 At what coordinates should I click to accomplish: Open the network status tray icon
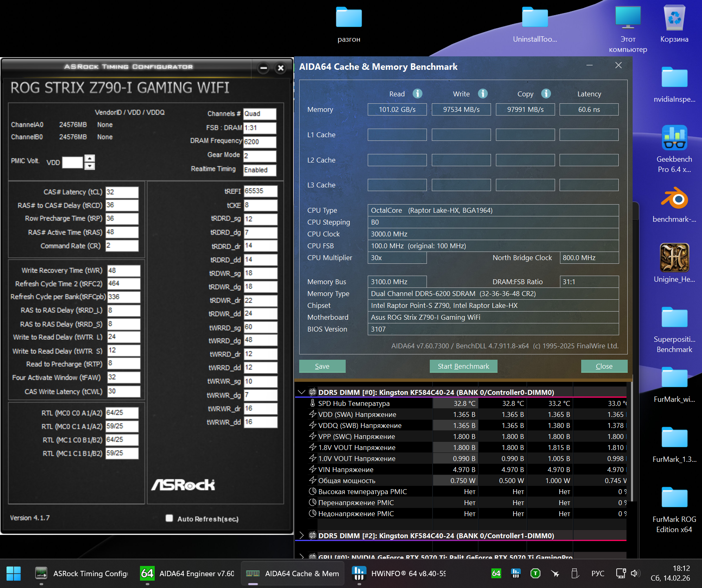tap(621, 573)
